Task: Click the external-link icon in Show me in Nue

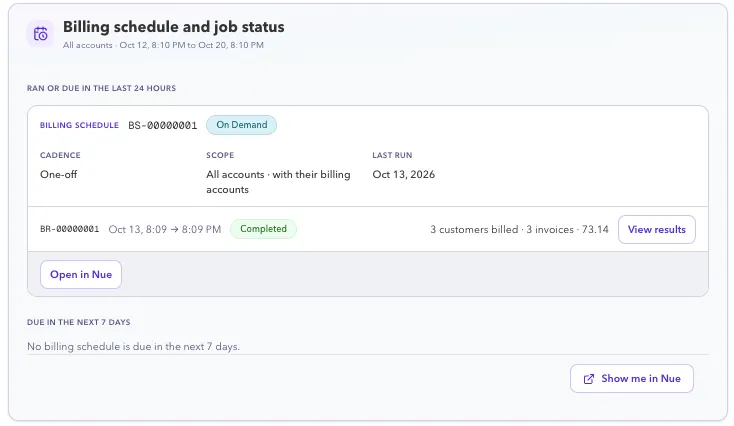Action: tap(589, 379)
